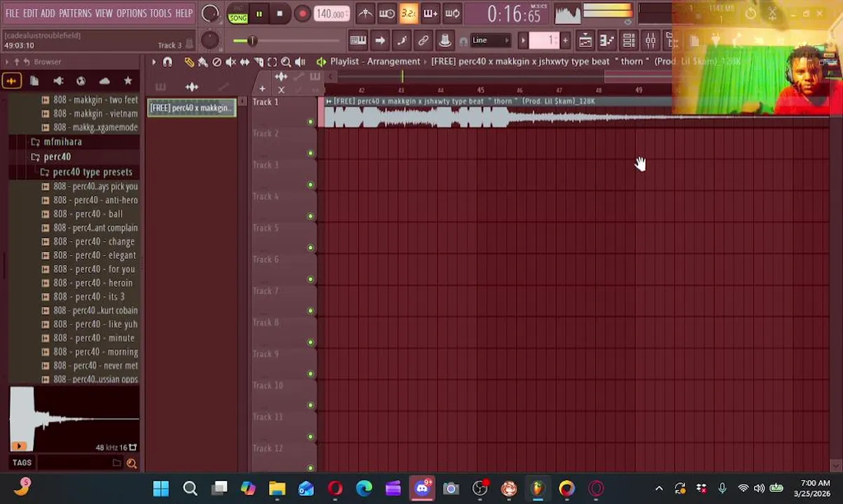
Task: Open the Browser files tab icon
Action: [x=34, y=81]
